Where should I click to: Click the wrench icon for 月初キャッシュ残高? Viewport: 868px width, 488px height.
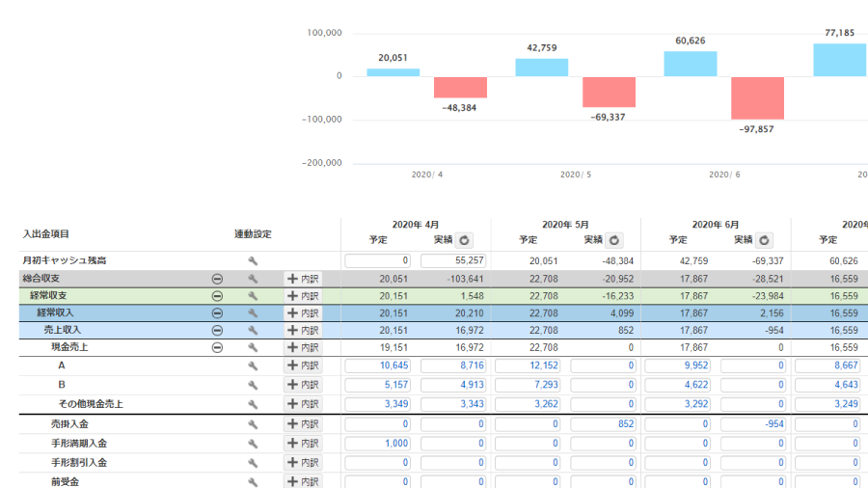(253, 260)
